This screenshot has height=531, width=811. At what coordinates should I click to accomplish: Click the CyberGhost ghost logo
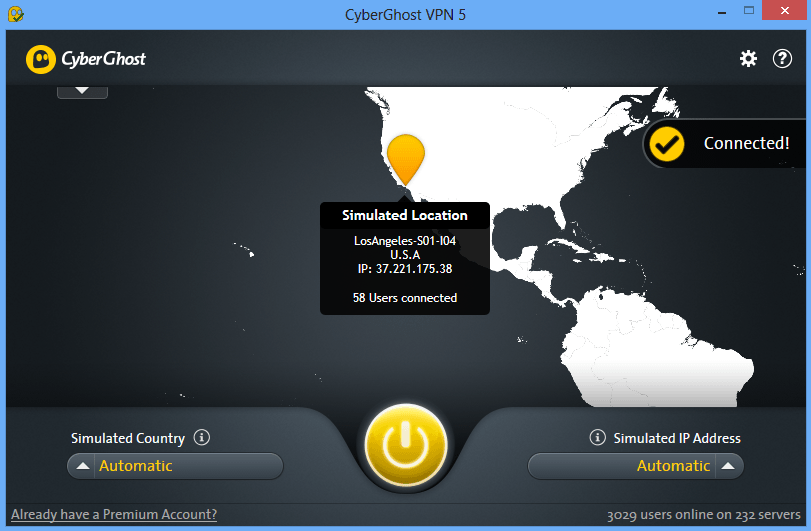pyautogui.click(x=41, y=59)
